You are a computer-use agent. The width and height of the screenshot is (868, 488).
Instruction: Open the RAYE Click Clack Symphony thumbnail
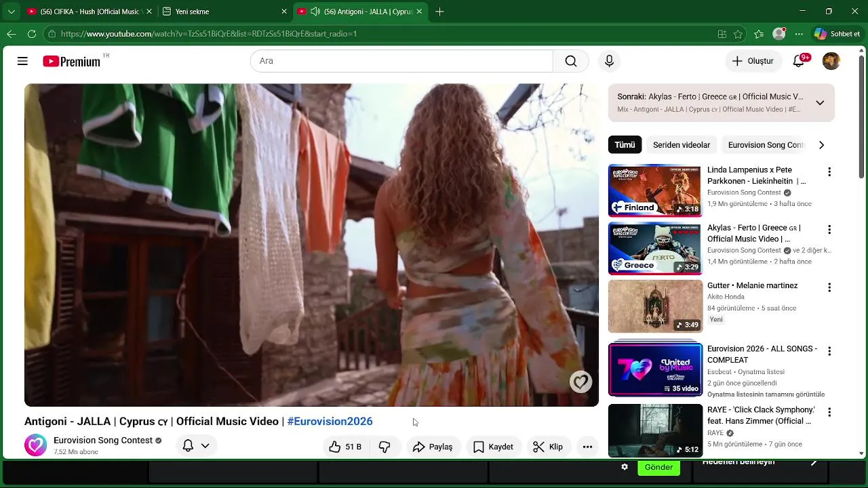pos(655,430)
